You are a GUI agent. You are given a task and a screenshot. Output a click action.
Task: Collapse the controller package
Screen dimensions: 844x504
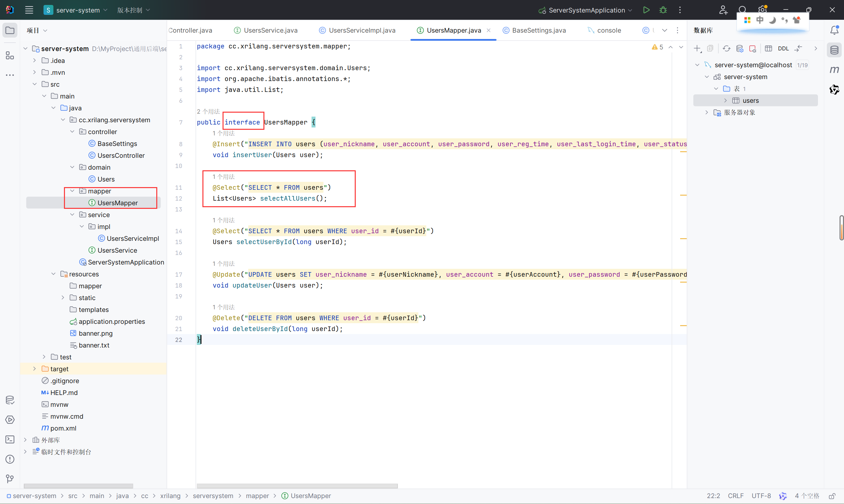[x=72, y=132]
